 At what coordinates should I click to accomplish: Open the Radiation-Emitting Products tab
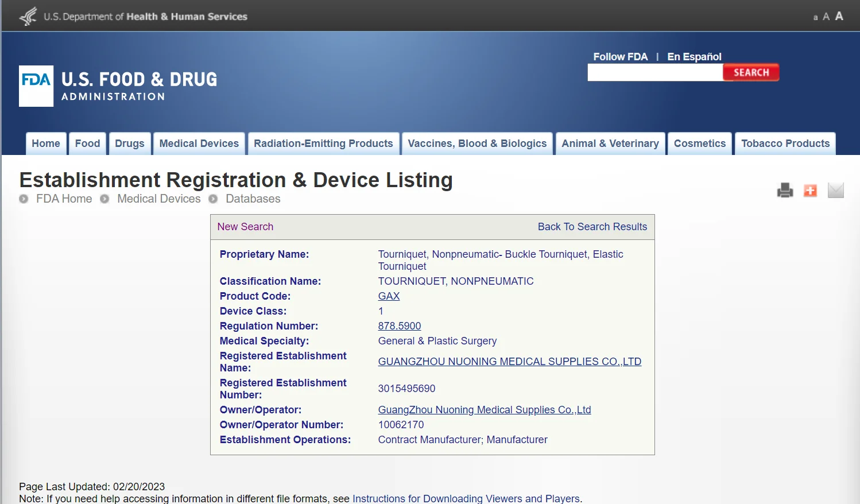(x=324, y=144)
